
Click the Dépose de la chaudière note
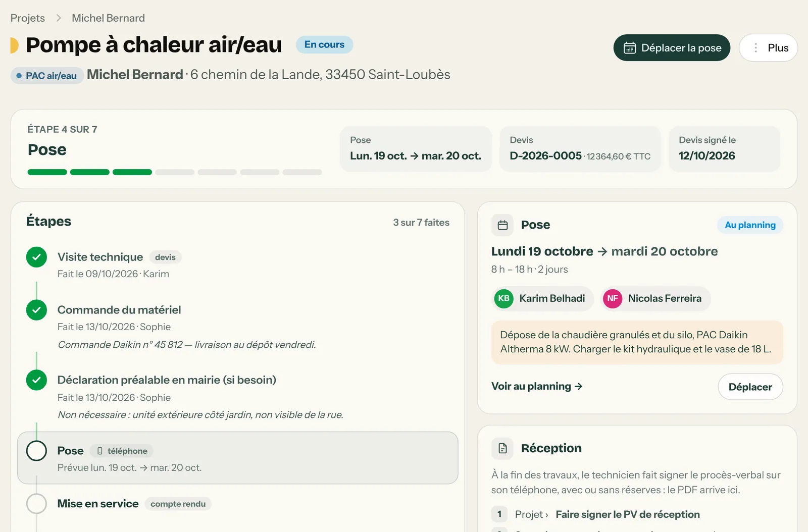pyautogui.click(x=637, y=342)
